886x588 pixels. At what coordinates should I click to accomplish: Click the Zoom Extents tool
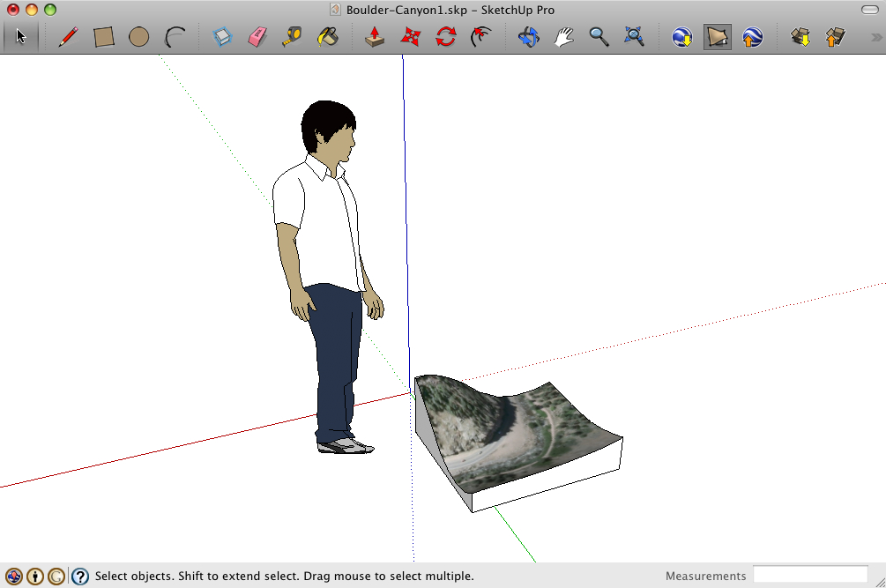pyautogui.click(x=634, y=37)
